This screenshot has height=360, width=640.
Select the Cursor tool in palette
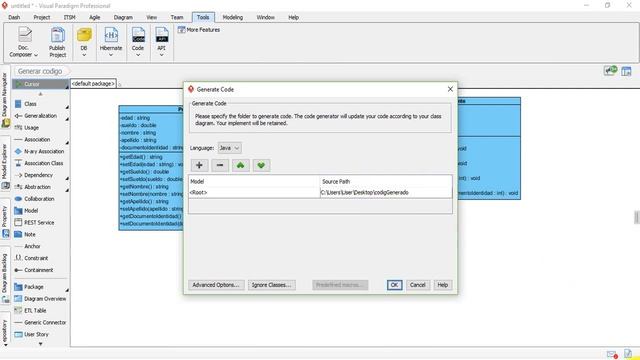(x=40, y=84)
